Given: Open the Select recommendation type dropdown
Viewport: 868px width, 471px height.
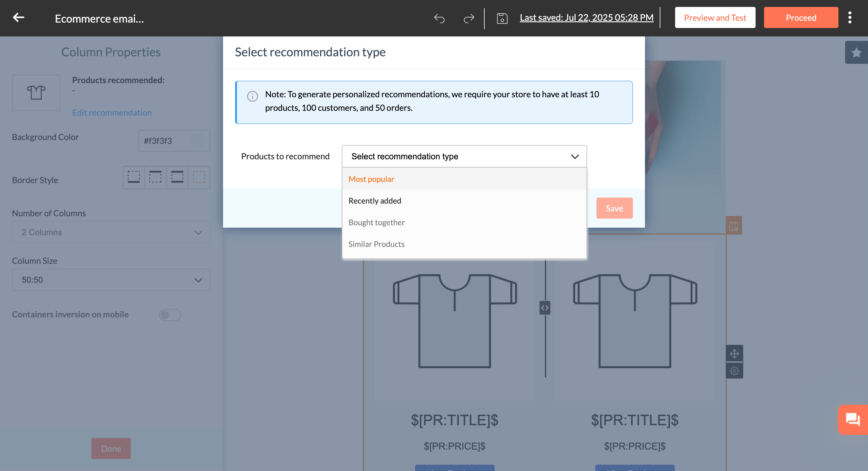Looking at the screenshot, I should pyautogui.click(x=464, y=156).
